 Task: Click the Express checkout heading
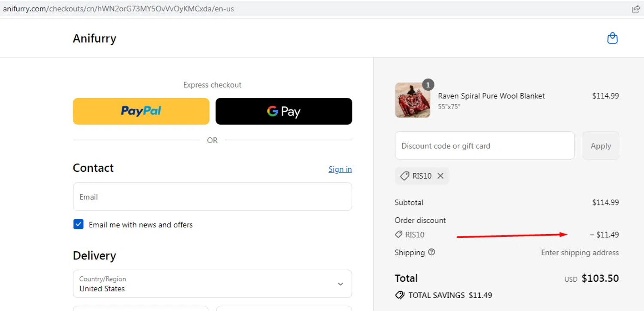coord(213,85)
